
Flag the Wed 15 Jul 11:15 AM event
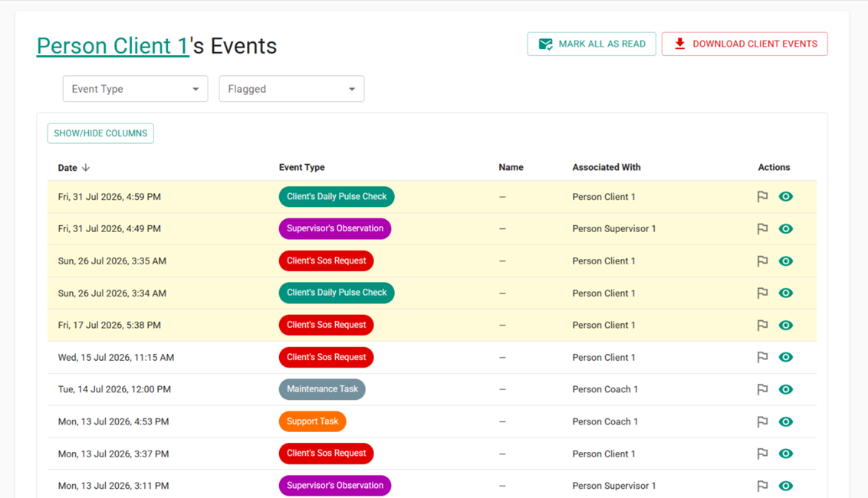click(762, 358)
